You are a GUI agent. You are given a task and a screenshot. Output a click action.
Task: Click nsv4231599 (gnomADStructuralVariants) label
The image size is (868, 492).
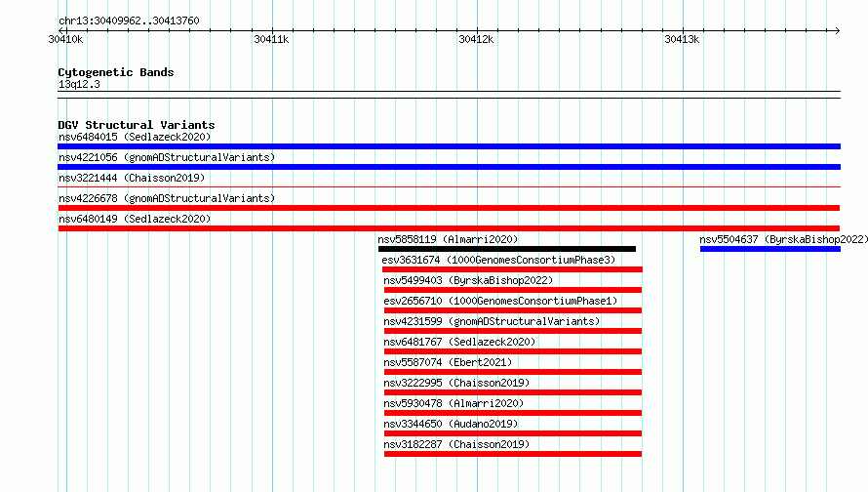click(x=492, y=321)
